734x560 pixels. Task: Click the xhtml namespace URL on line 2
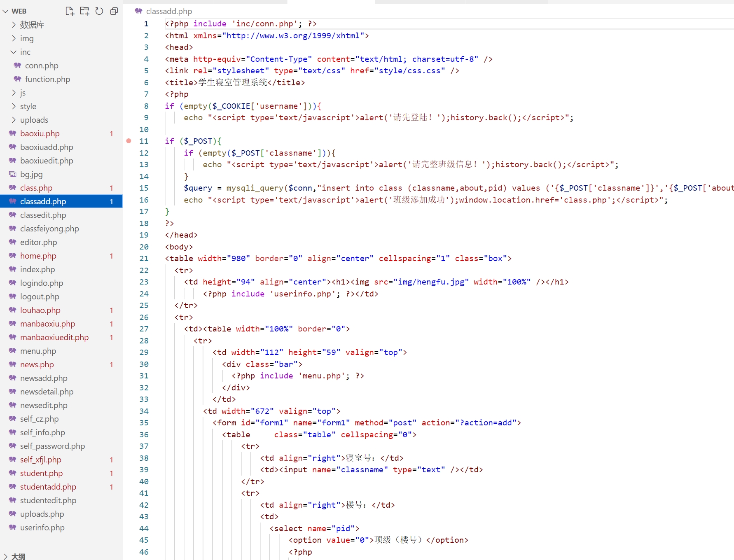(293, 36)
